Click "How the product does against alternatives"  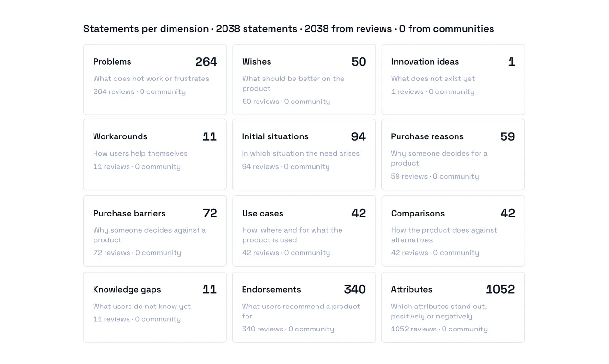point(444,235)
